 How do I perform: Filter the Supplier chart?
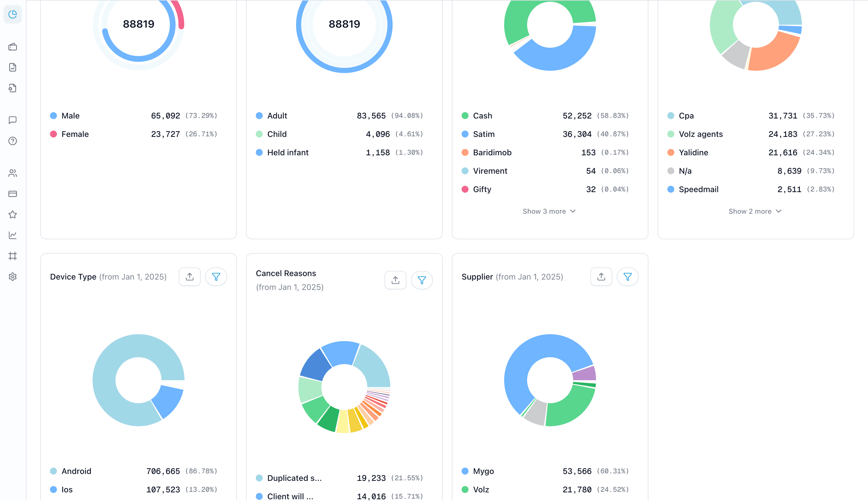coord(628,277)
